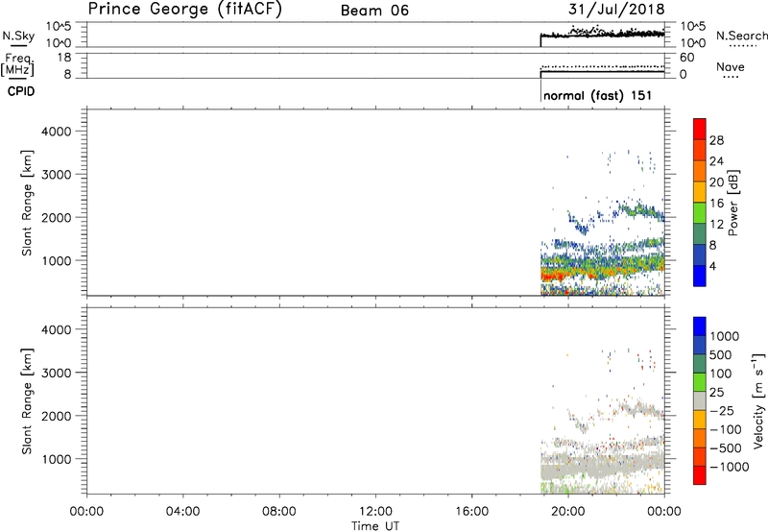Click the 'N.Search' legend label
768x532 pixels.
tap(741, 36)
